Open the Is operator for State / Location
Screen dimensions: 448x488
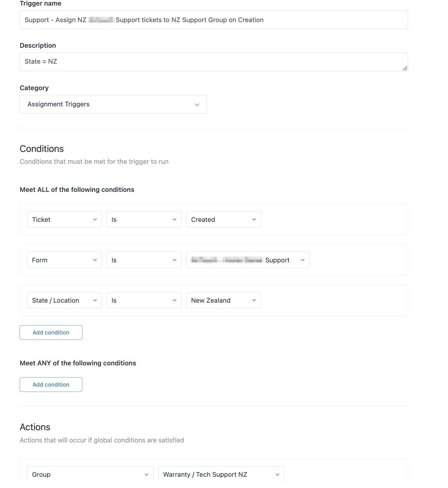(x=144, y=300)
